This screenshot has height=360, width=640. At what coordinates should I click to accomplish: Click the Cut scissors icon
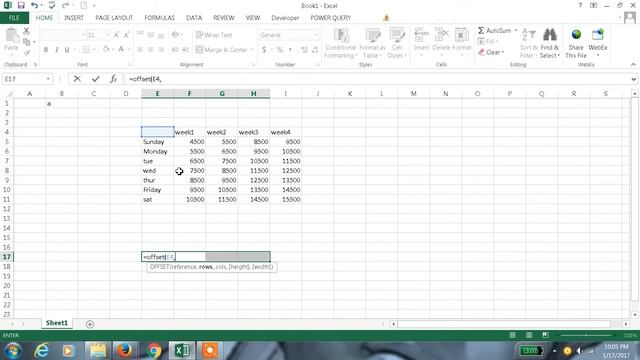(x=27, y=31)
